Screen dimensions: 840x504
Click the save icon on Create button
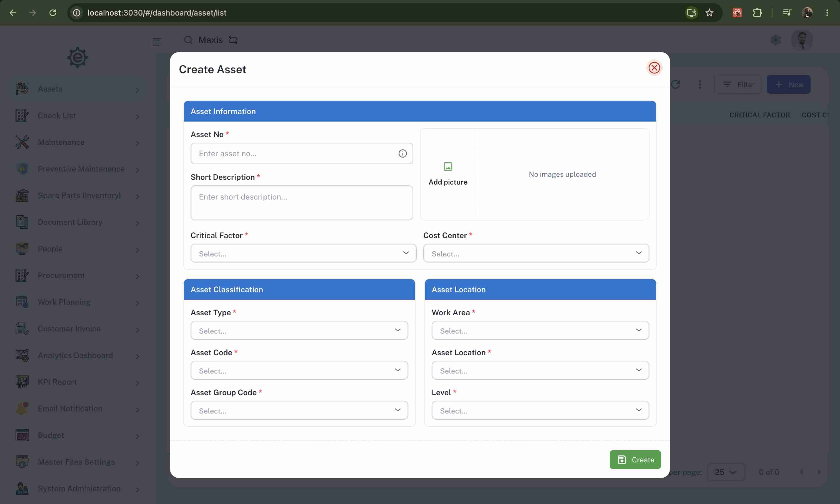622,460
